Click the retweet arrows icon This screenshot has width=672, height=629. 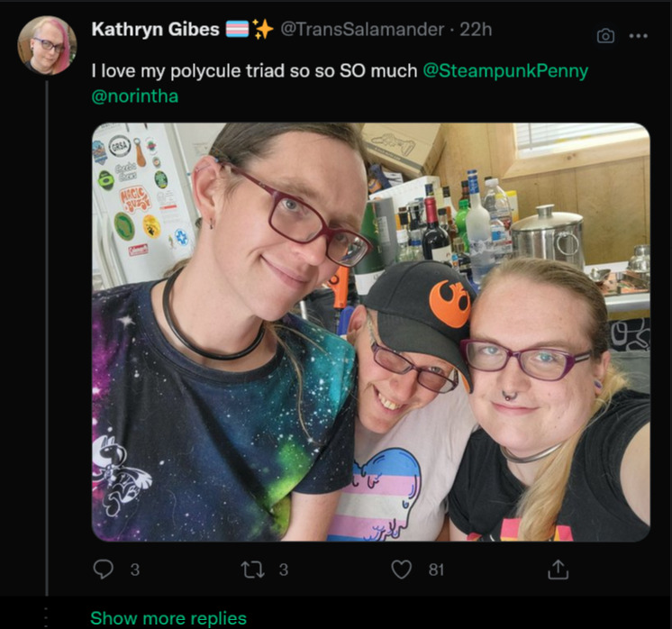[x=253, y=570]
